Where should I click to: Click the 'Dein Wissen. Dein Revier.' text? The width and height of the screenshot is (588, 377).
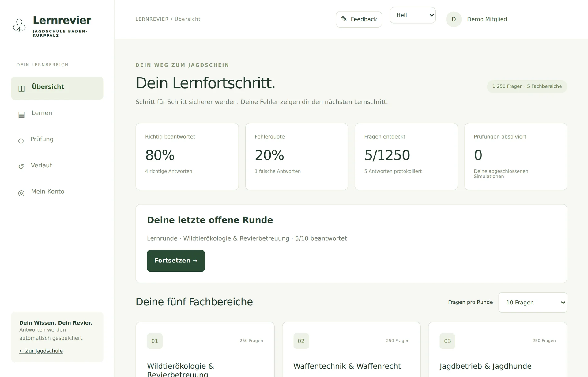(x=56, y=323)
